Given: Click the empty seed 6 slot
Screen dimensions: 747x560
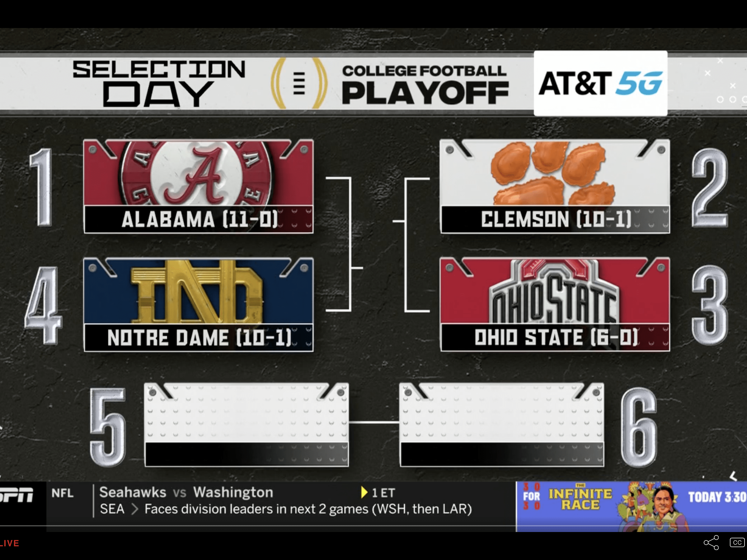Looking at the screenshot, I should pos(502,425).
